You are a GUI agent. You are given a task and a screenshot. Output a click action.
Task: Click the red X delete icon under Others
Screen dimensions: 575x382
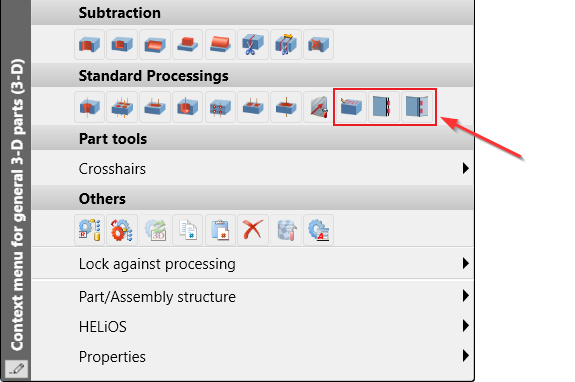tap(253, 230)
